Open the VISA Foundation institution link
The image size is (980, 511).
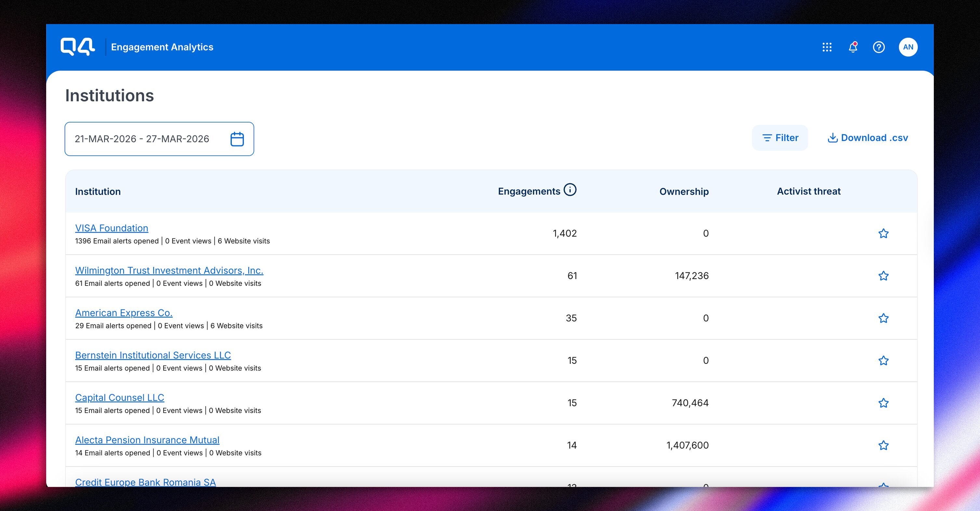(112, 228)
